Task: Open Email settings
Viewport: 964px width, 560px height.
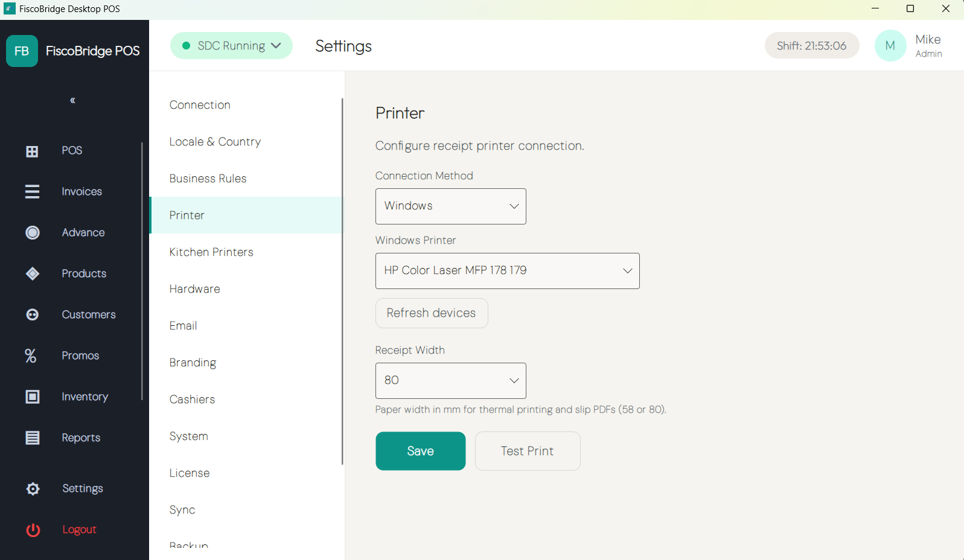Action: [246, 326]
